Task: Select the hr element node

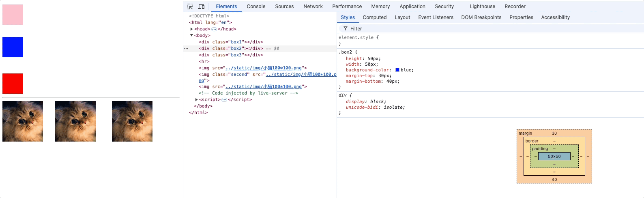Action: [204, 62]
